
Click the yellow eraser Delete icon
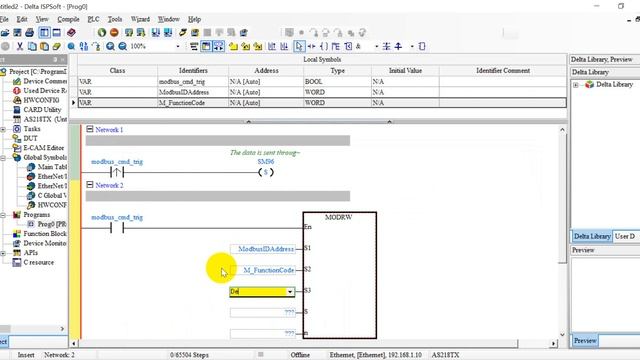point(56,47)
